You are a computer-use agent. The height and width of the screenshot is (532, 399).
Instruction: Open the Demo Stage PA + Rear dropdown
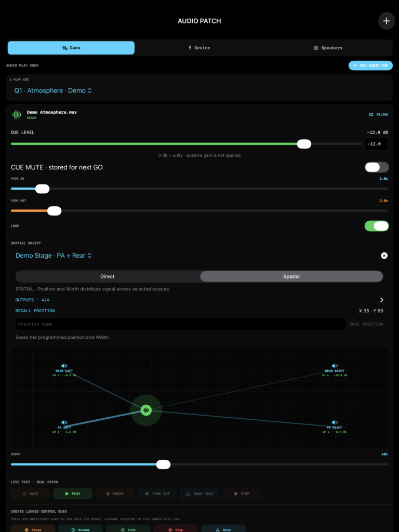(x=54, y=256)
